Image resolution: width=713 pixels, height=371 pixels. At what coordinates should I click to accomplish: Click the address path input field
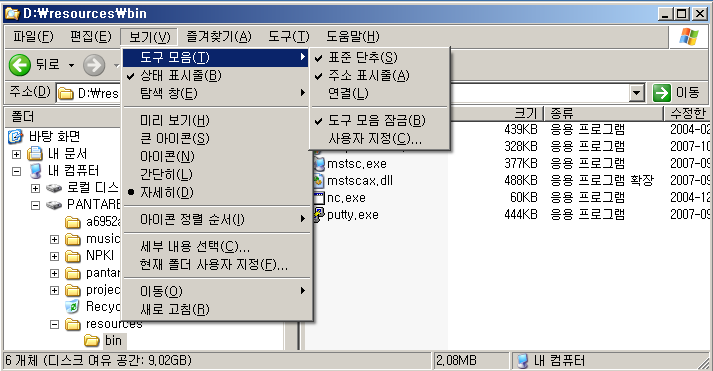click(350, 93)
